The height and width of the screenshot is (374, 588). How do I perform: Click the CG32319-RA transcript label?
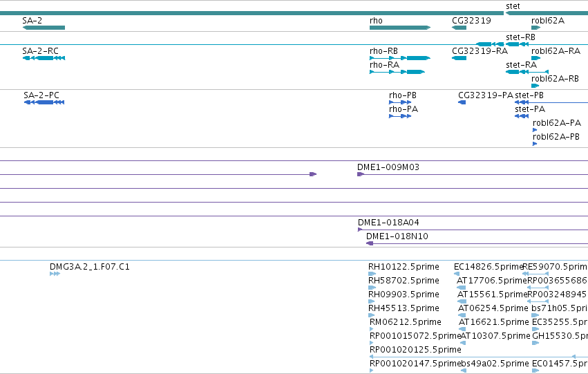(480, 51)
